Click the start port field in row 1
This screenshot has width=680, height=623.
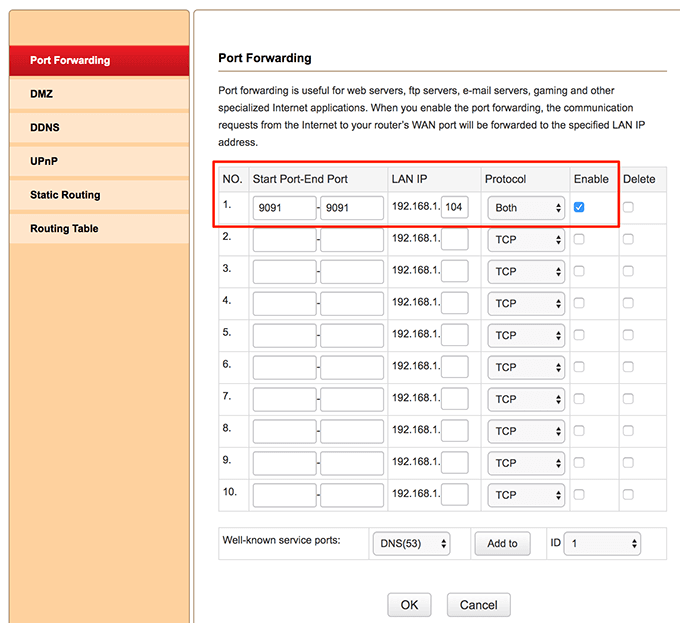click(x=284, y=208)
